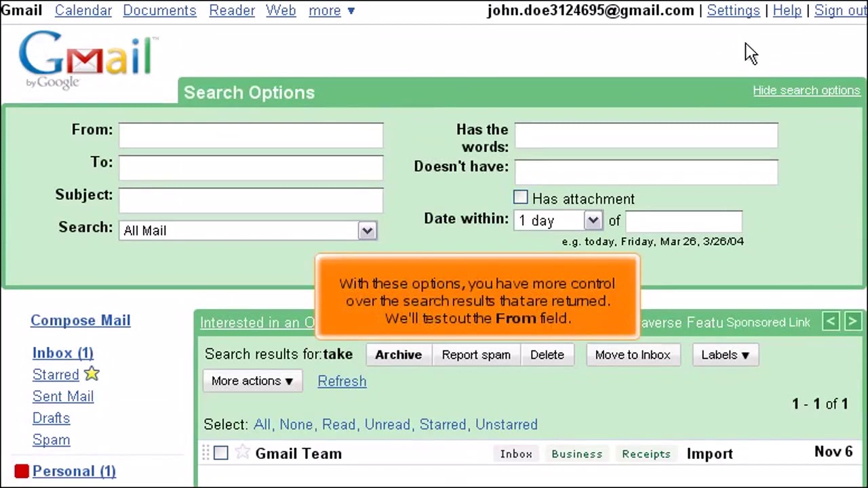This screenshot has width=868, height=488.
Task: Open Calendar from the top bar
Action: coord(83,10)
